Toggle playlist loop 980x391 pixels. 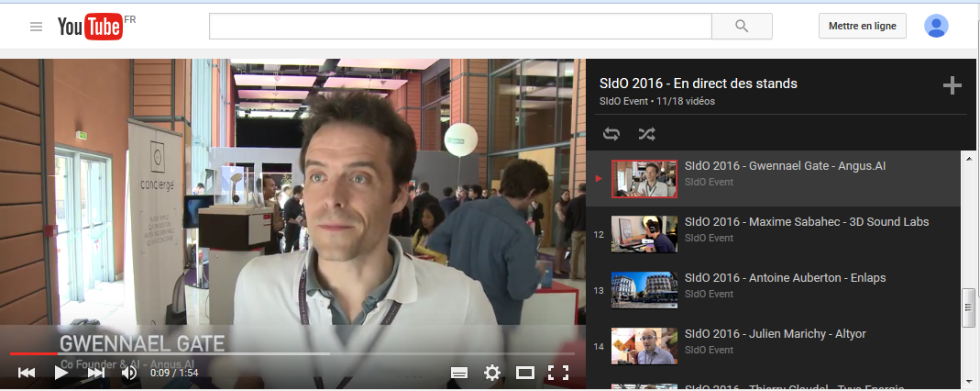tap(611, 134)
